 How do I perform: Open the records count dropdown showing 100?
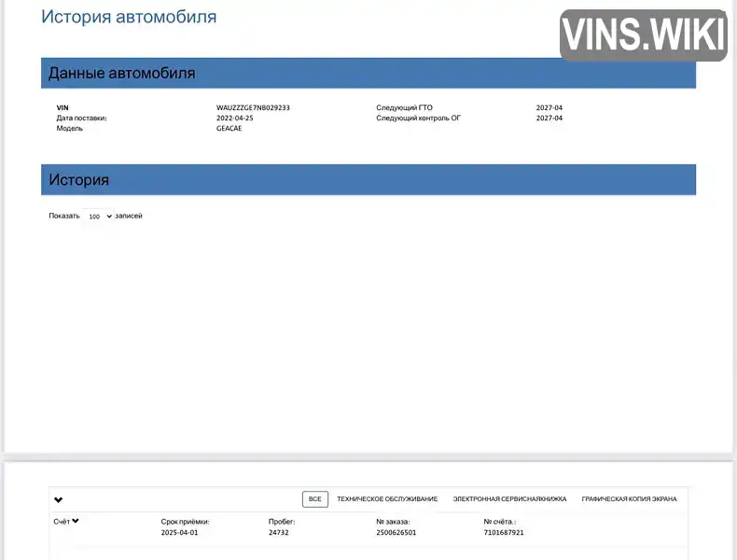(97, 217)
